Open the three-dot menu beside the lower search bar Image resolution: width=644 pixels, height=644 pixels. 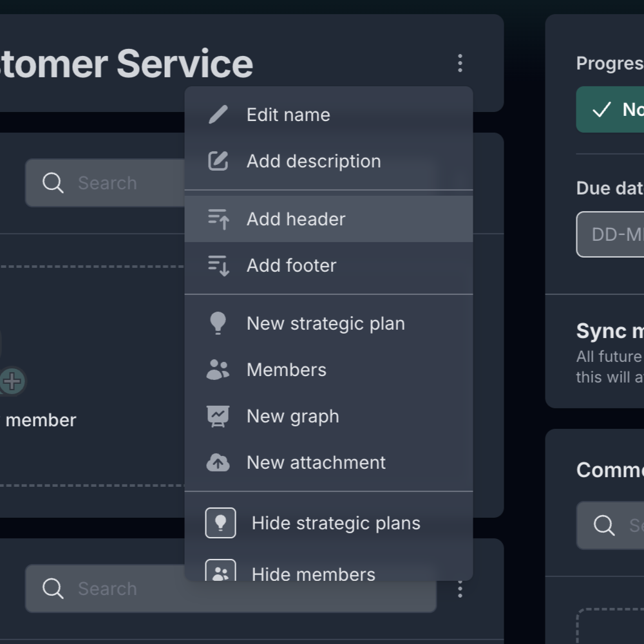pyautogui.click(x=460, y=589)
